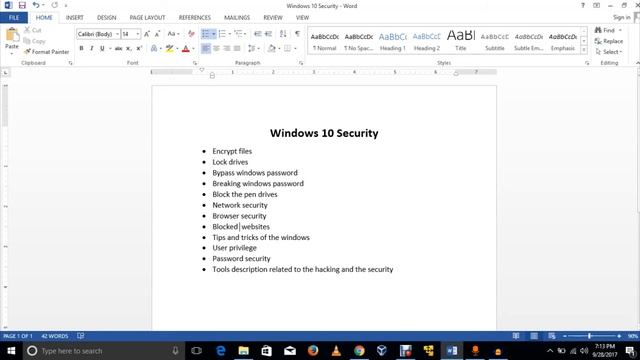640x360 pixels.
Task: Switch to the PAGE LAYOUT tab
Action: pyautogui.click(x=147, y=18)
